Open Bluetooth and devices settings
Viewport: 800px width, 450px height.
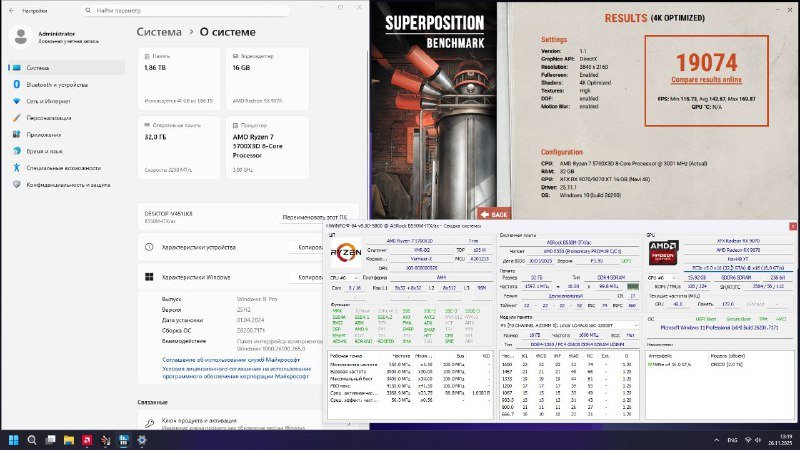pos(45,84)
